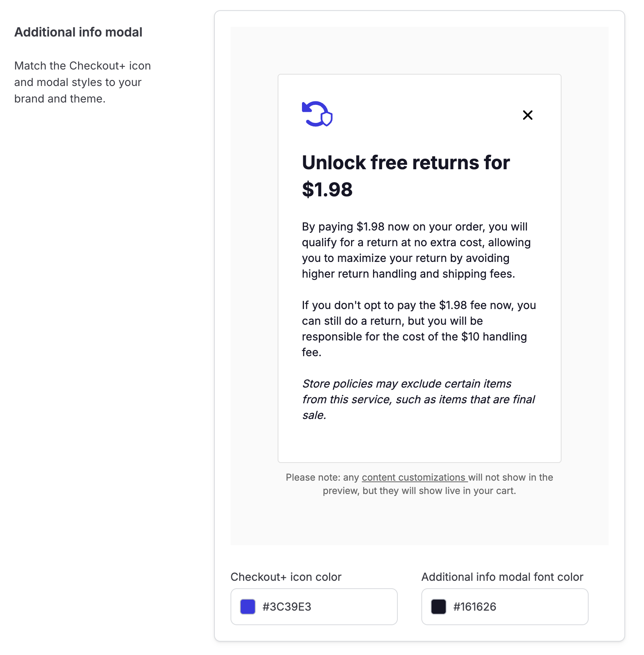This screenshot has height=655, width=644.
Task: Click the "By paying $1.98 now" text line
Action: (414, 227)
